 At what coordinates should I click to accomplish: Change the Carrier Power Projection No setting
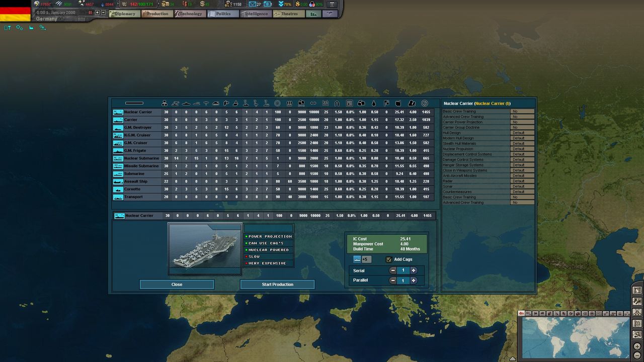pos(522,122)
